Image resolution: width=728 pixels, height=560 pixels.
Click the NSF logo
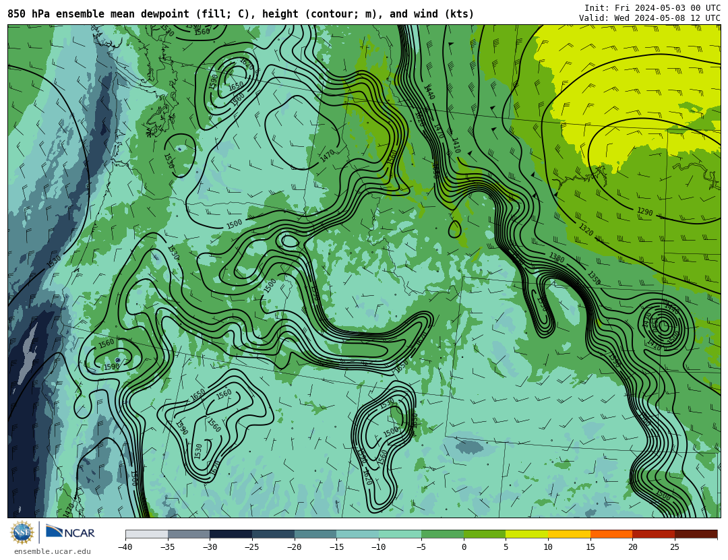pyautogui.click(x=22, y=532)
